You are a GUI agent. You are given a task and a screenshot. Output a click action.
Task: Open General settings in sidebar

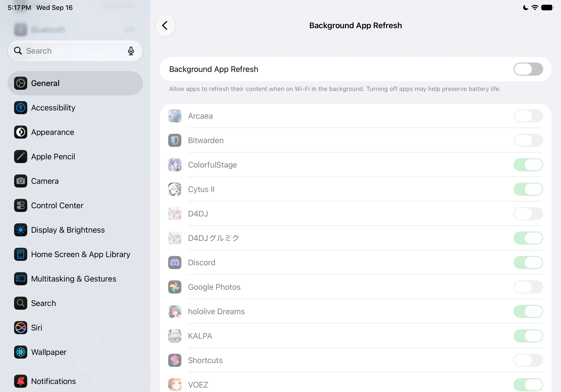[x=75, y=83]
